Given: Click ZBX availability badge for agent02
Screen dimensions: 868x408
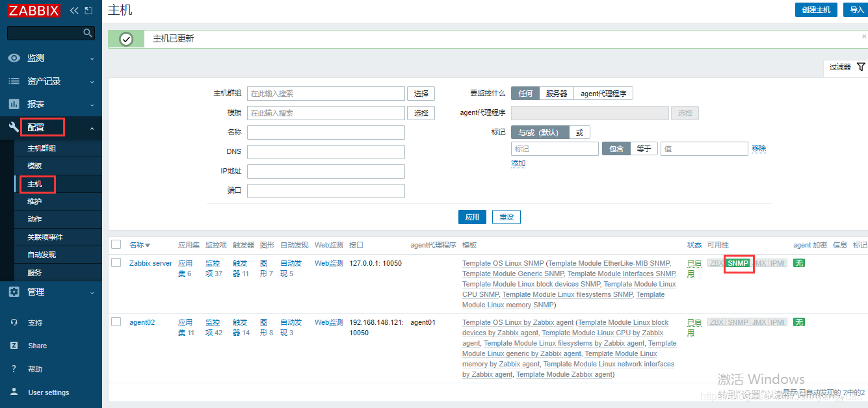Looking at the screenshot, I should click(x=716, y=322).
